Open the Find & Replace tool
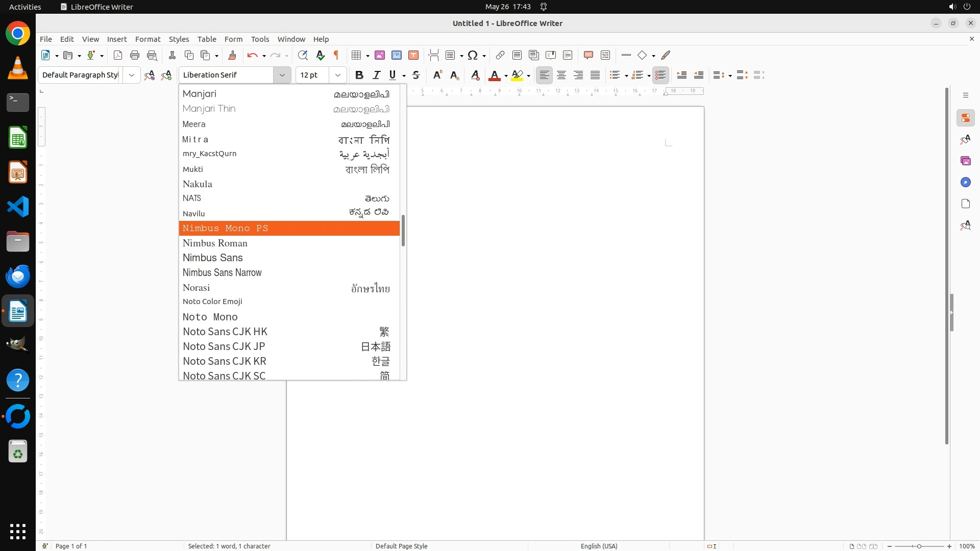 (x=303, y=55)
